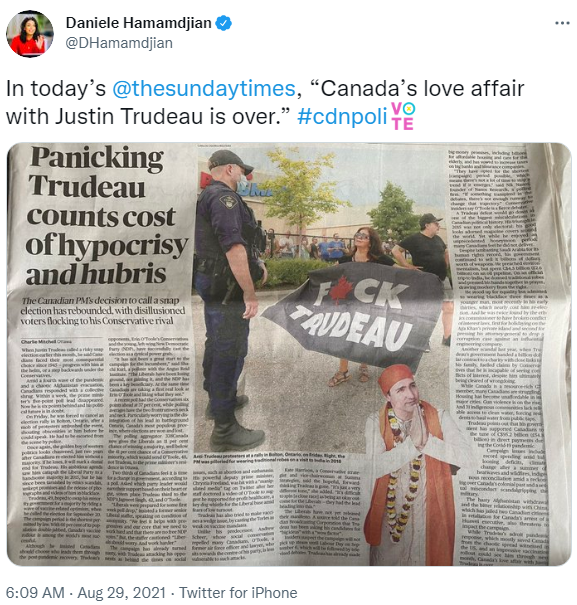Click the 6:09 AM timestamp
This screenshot has height=605, width=577.
pyautogui.click(x=35, y=592)
